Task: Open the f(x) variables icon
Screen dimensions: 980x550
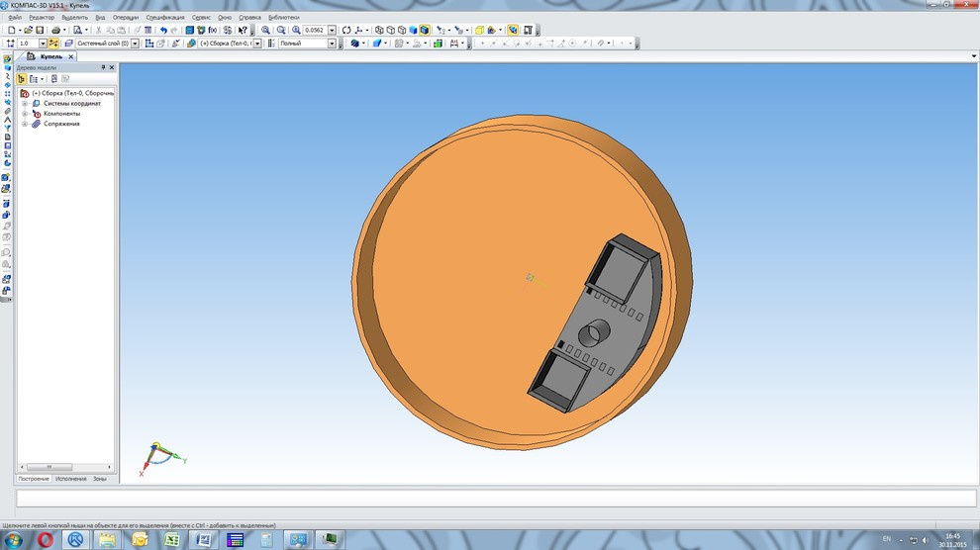Action: point(212,31)
